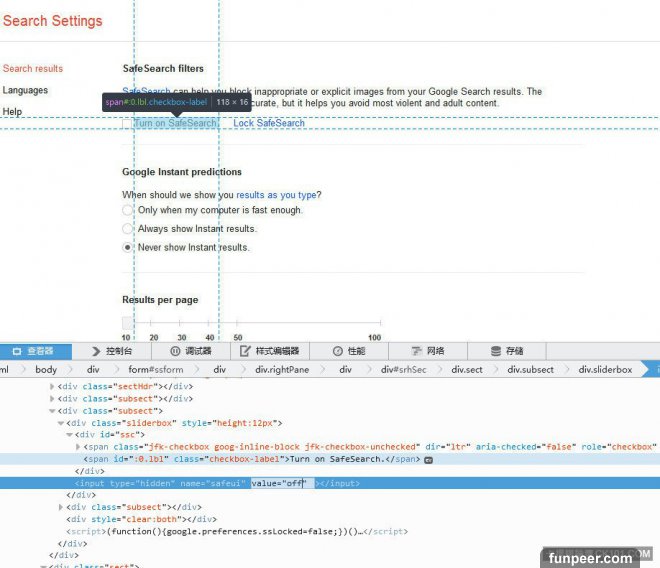
Task: Click the Performance (性能) clock icon
Action: [x=337, y=351]
